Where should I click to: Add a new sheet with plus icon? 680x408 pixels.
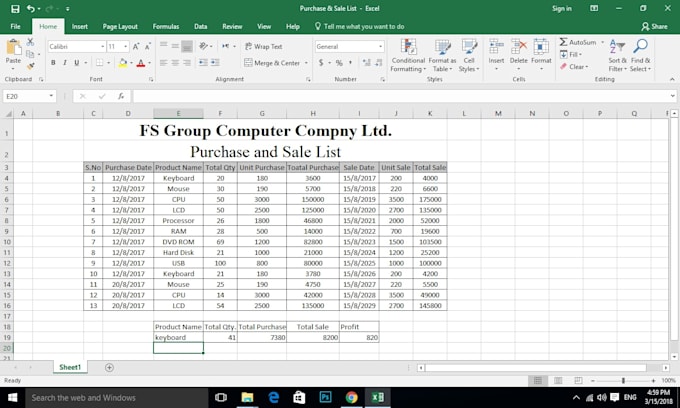(109, 367)
